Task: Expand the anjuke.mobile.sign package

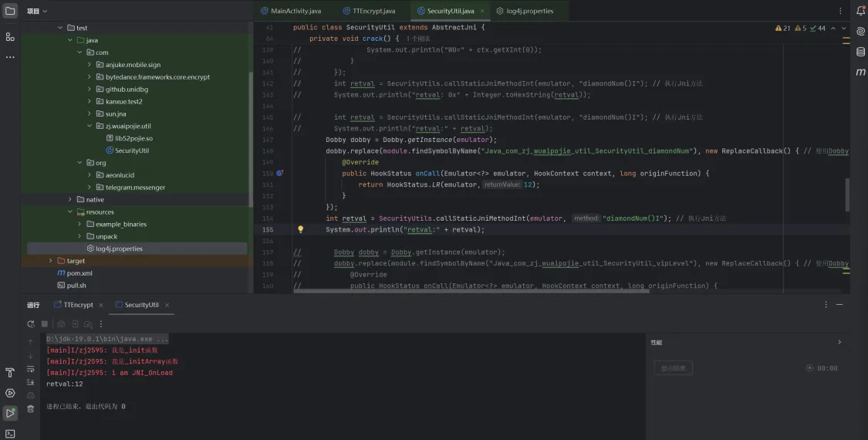Action: point(90,65)
